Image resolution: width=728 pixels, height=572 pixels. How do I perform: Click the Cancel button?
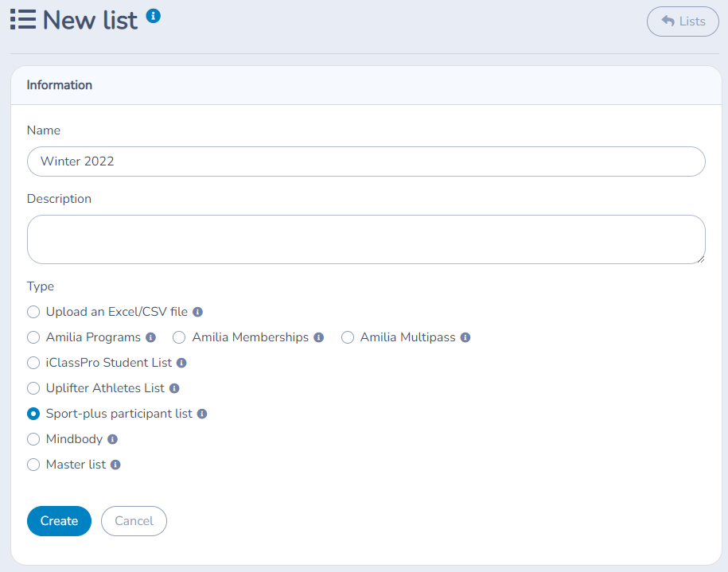(x=134, y=521)
